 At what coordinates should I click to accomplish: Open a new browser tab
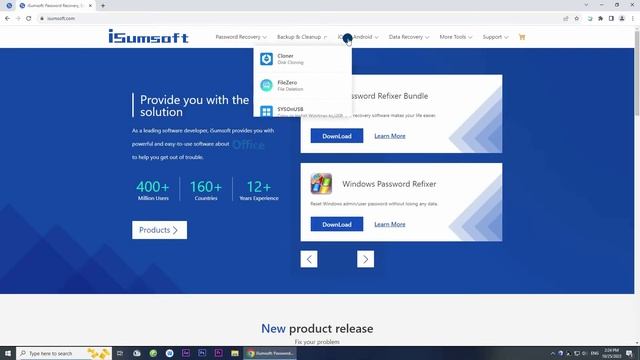(x=103, y=6)
